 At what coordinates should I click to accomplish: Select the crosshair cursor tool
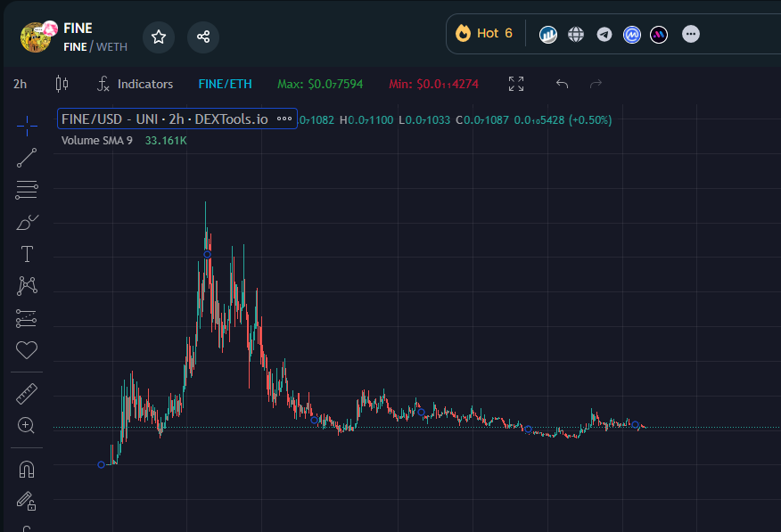pos(27,126)
